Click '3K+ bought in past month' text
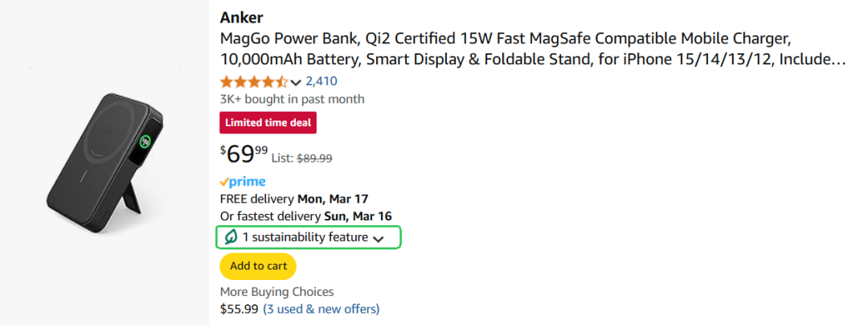The image size is (868, 325). click(292, 100)
